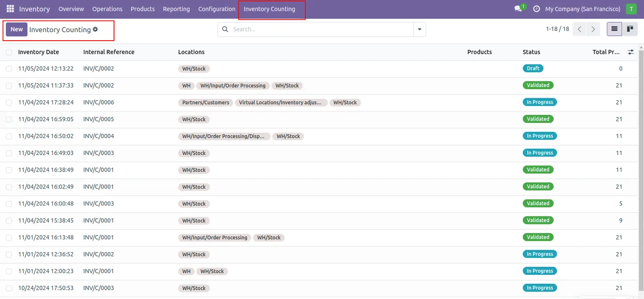Open the chat messages icon
Viewport: 644px width, 299px height.
click(518, 9)
